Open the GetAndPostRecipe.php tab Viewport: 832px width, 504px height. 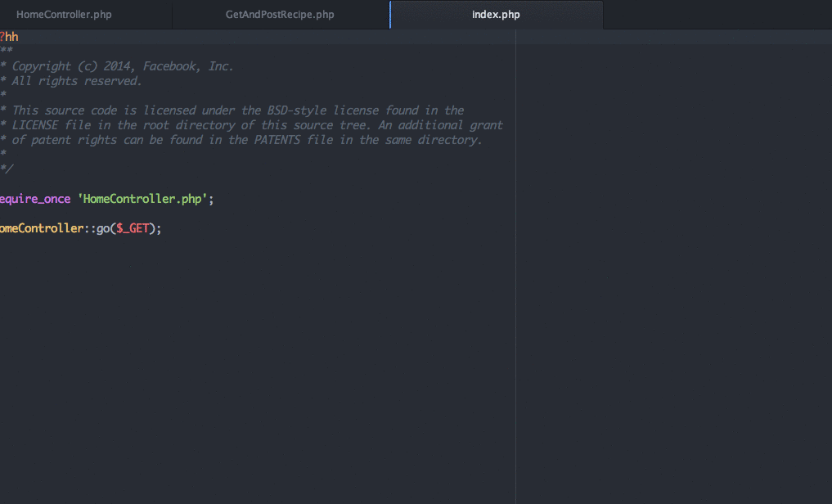280,15
